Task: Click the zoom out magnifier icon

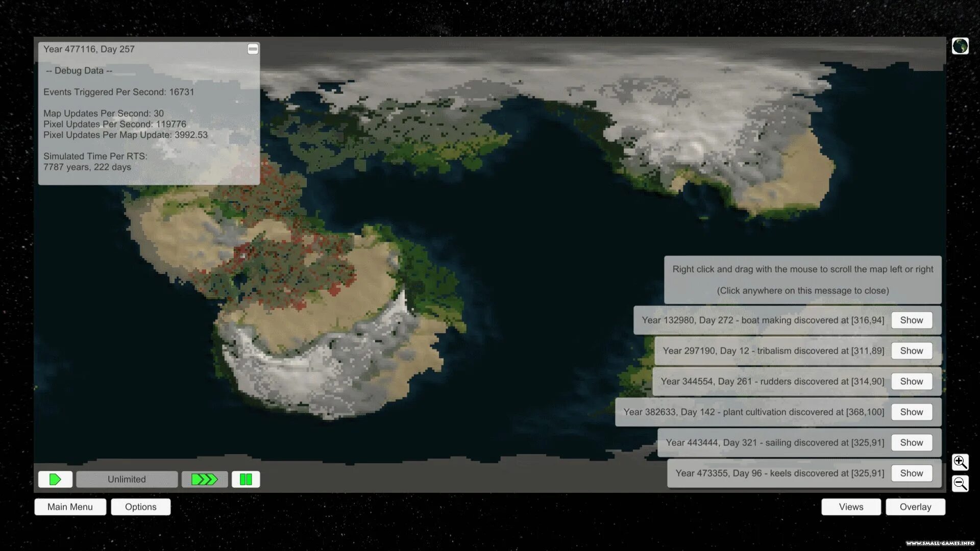Action: tap(960, 483)
